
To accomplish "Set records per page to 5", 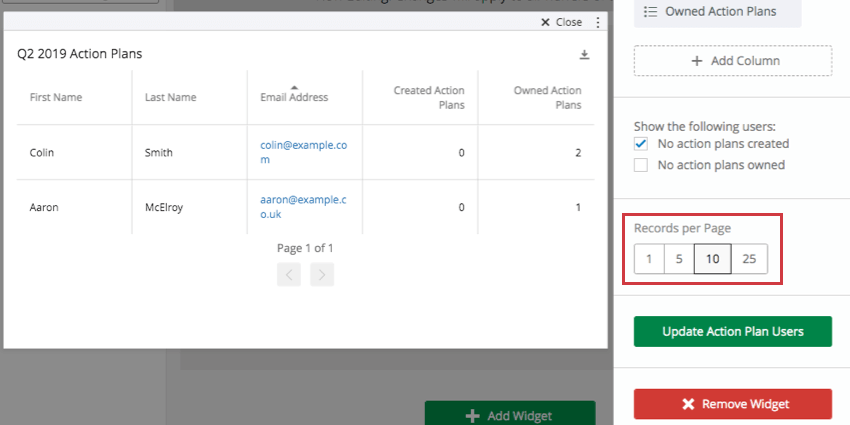I will click(679, 259).
